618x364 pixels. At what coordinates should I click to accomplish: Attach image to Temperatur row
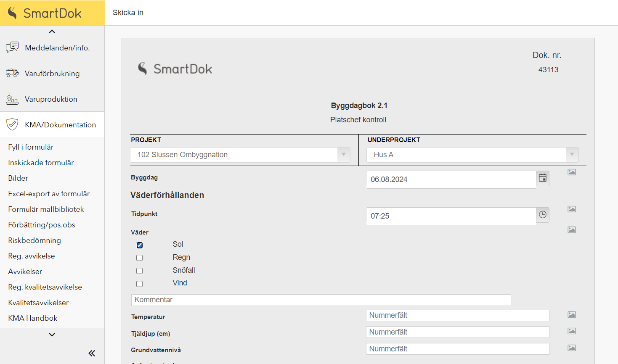point(572,315)
